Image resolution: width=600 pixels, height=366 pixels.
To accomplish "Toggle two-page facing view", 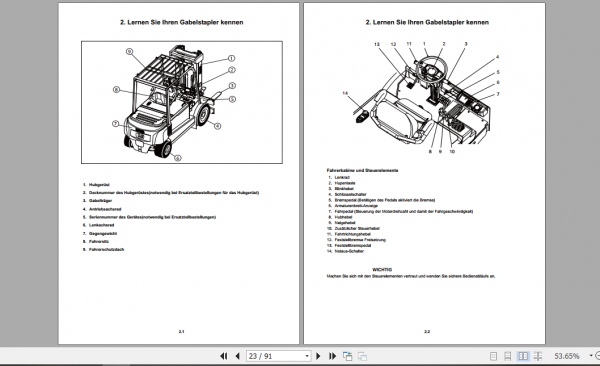I will [523, 356].
